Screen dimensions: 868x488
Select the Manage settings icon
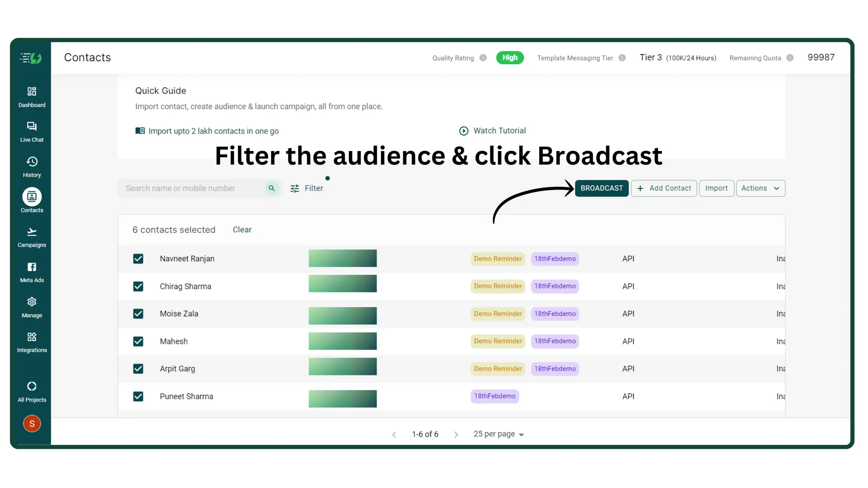coord(32,306)
